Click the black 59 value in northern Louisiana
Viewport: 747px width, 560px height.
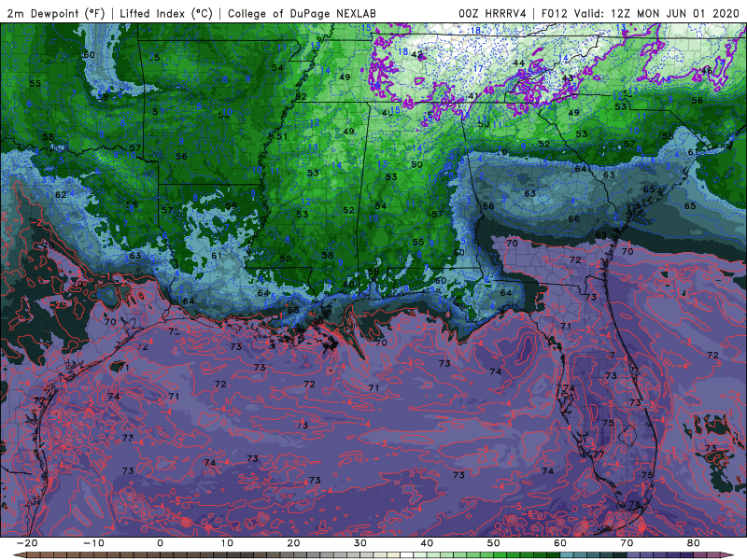coord(231,206)
